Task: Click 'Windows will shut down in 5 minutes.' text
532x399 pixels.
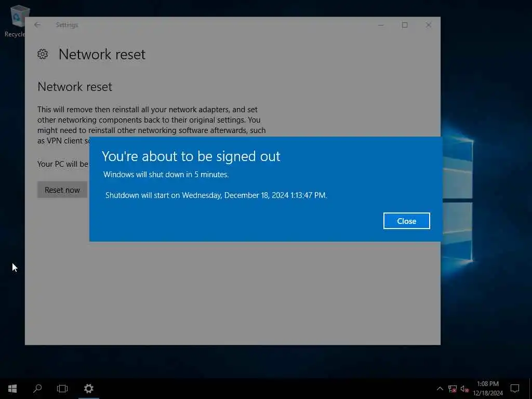Action: pyautogui.click(x=166, y=175)
